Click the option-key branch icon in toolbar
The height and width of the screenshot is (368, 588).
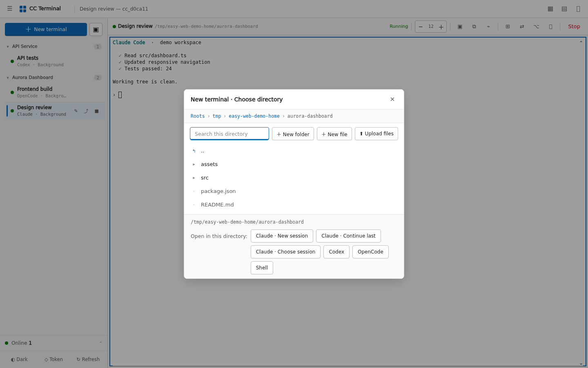[x=536, y=27]
